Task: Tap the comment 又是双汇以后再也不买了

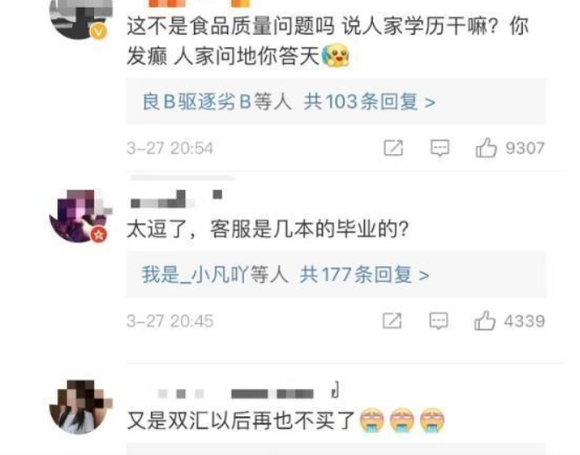Action: point(286,421)
